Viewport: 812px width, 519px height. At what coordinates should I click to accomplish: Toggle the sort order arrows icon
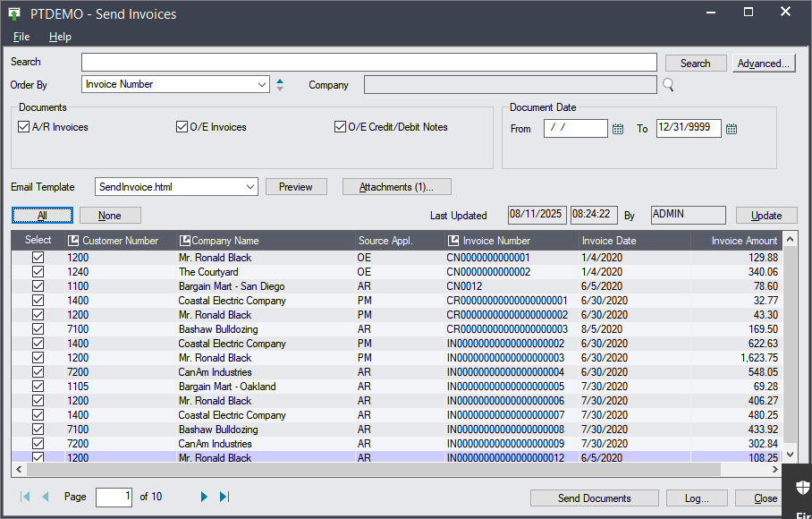(280, 85)
